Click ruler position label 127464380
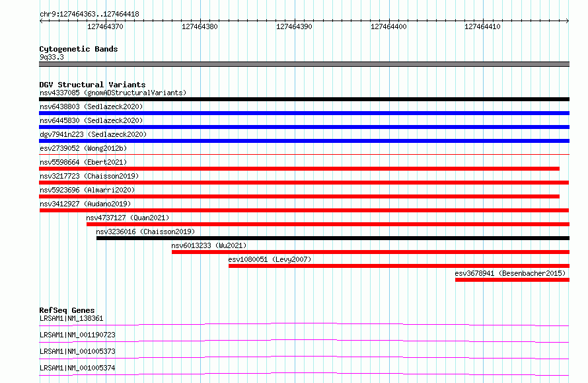588x383 pixels. pyautogui.click(x=200, y=26)
